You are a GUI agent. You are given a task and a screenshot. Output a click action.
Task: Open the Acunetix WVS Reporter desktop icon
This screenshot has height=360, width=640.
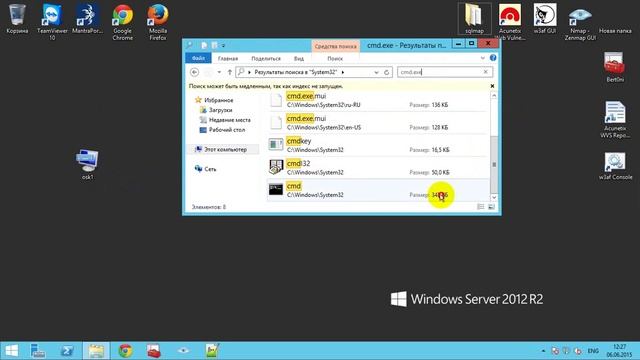coord(615,119)
